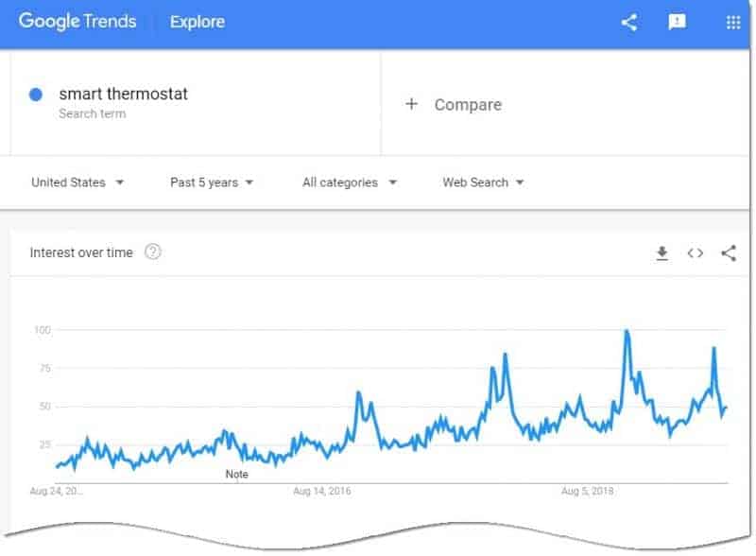Open the send feedback icon in the header

coord(677,22)
